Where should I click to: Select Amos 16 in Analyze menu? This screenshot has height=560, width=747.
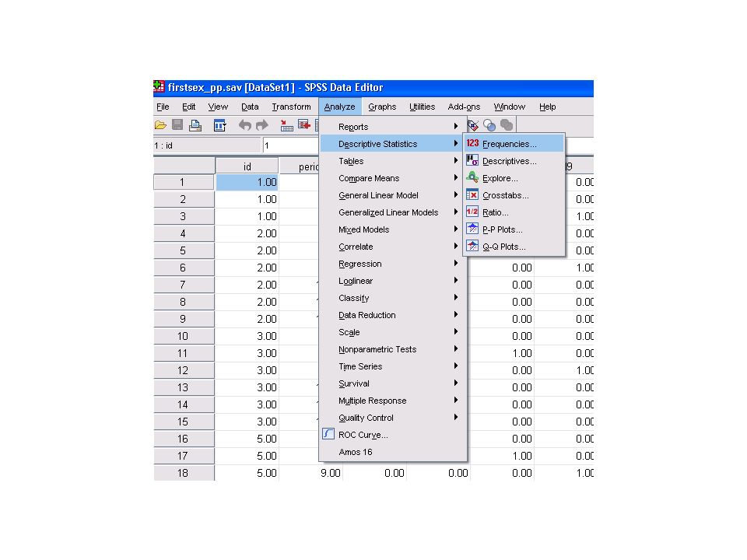pos(392,452)
